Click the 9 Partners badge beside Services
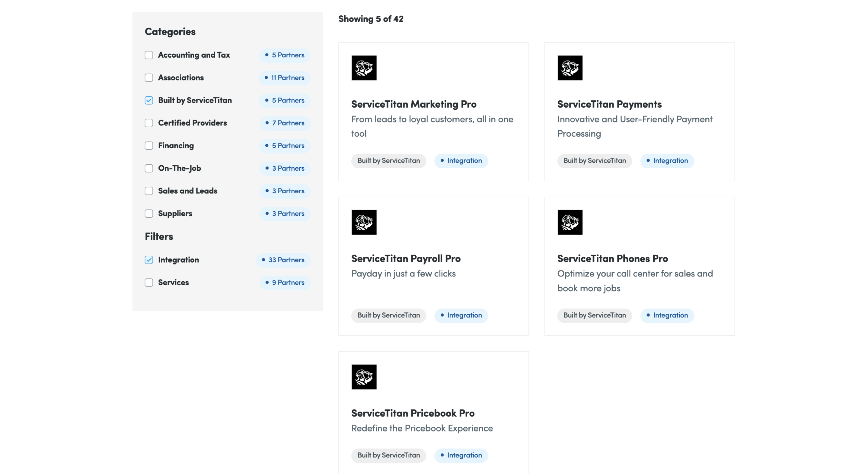This screenshot has width=868, height=474. (x=285, y=283)
